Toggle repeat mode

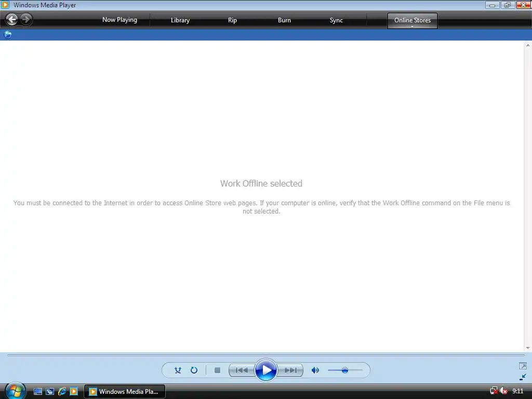point(194,370)
